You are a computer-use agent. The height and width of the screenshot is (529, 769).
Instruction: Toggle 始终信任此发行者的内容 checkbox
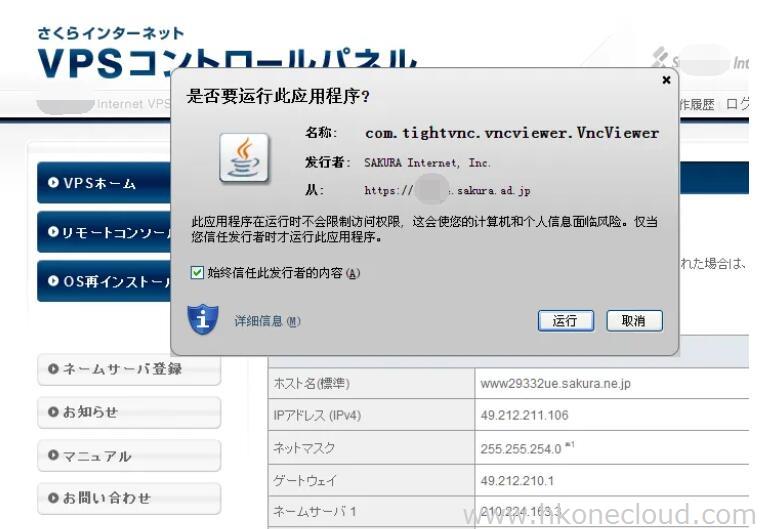click(x=197, y=273)
